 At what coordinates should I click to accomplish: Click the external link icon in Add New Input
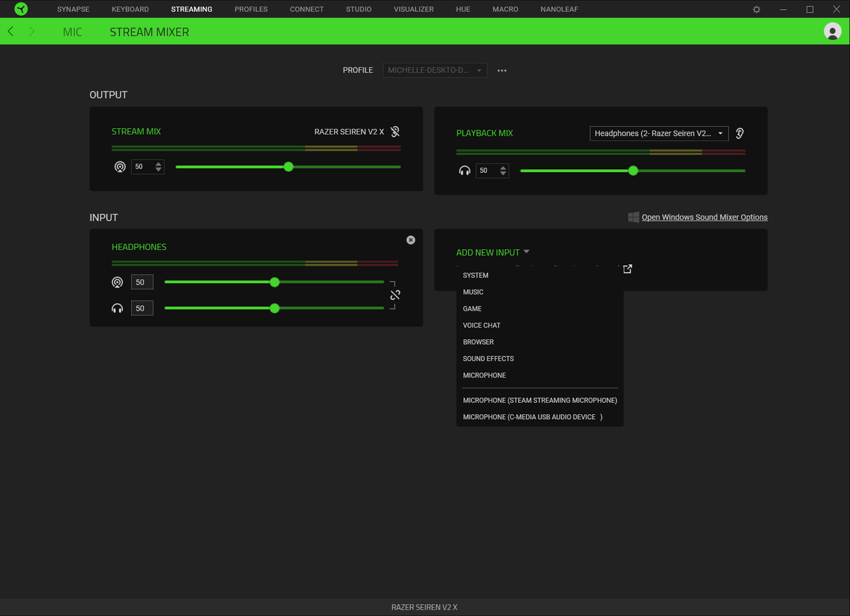(627, 269)
